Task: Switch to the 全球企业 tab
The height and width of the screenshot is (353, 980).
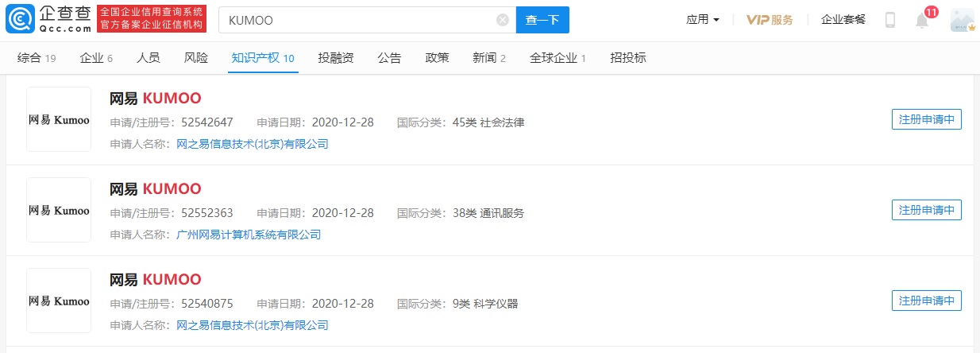Action: (x=558, y=57)
